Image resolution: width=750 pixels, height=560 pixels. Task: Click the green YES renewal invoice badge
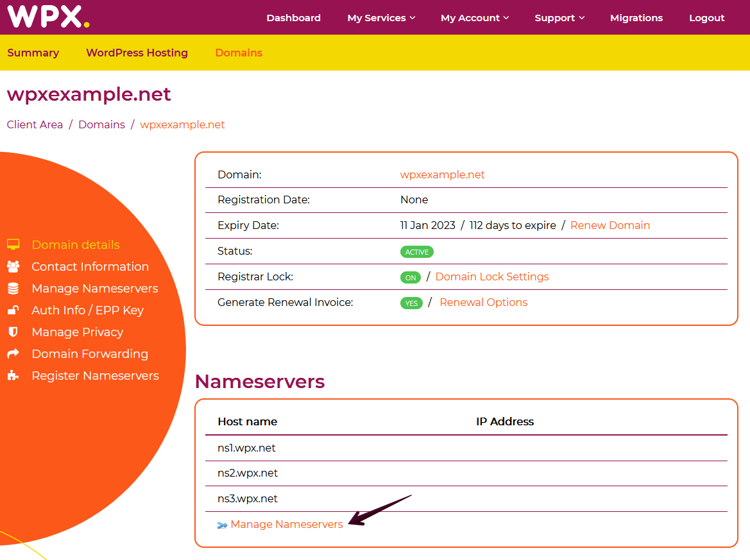point(411,303)
